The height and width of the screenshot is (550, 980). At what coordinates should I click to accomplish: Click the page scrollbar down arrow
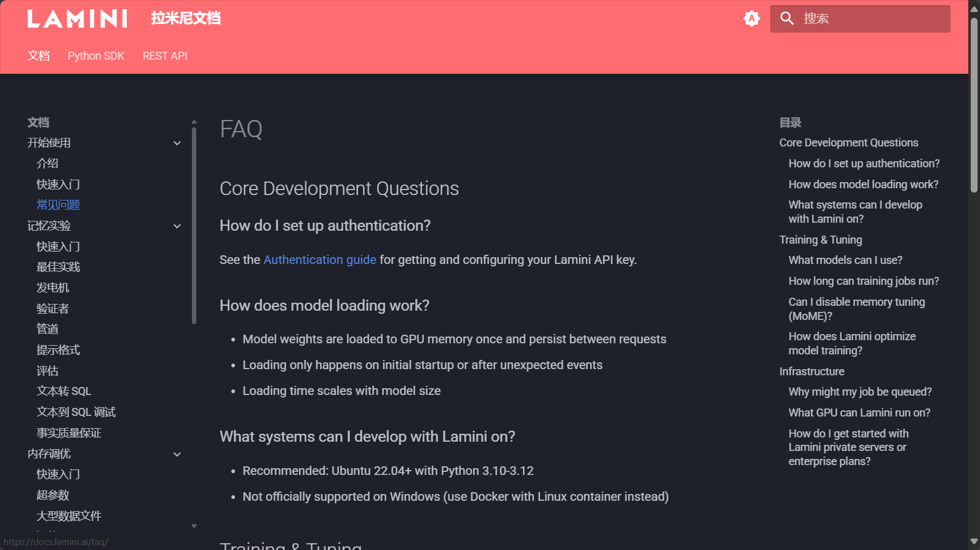tap(974, 543)
